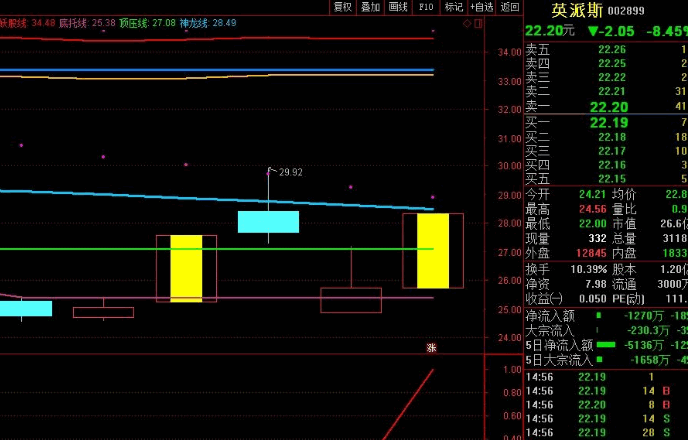The height and width of the screenshot is (440, 688).
Task: Click the 涨 marker under last candle
Action: pos(432,348)
